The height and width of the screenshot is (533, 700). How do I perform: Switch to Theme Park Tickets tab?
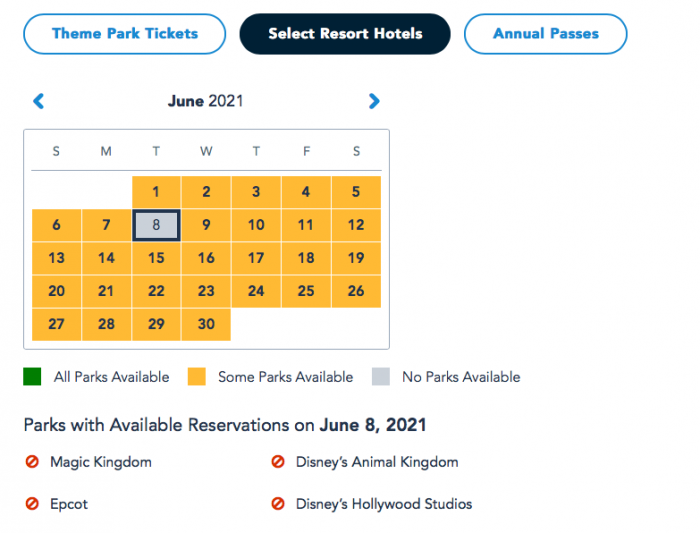tap(125, 34)
